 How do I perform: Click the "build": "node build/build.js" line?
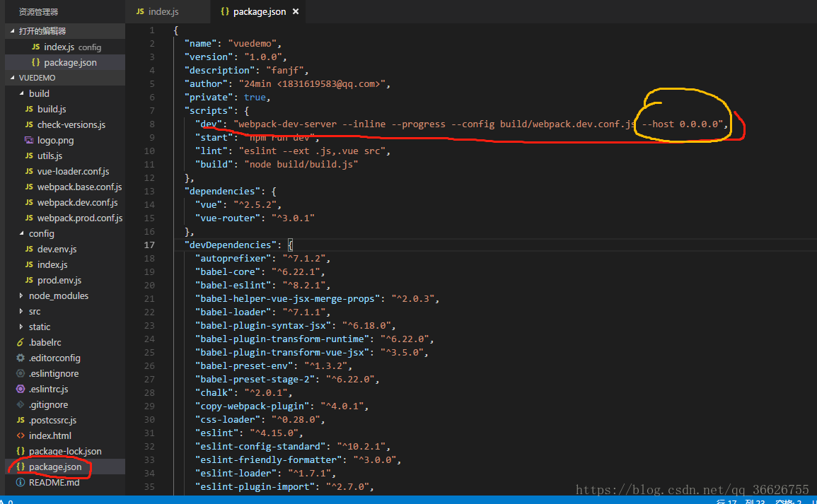(277, 164)
